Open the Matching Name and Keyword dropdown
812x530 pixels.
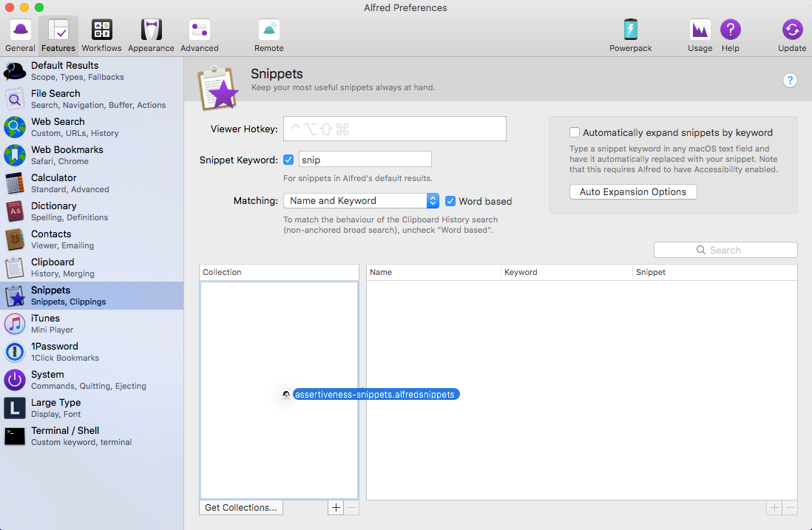click(361, 200)
